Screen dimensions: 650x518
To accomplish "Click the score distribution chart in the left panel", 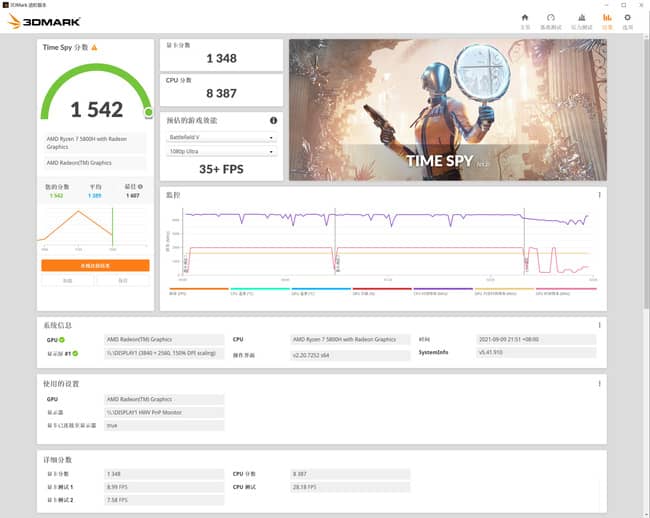I will pos(93,229).
